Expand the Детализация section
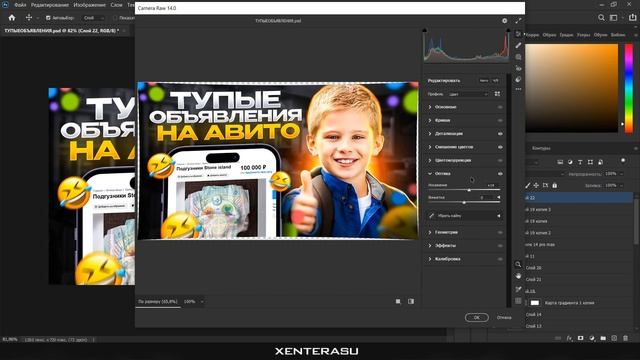 (430, 133)
